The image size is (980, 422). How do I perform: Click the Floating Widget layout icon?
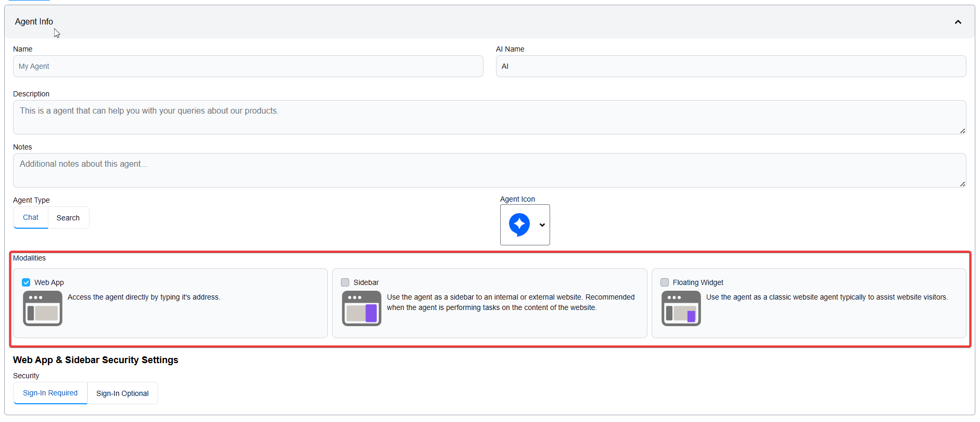point(681,308)
